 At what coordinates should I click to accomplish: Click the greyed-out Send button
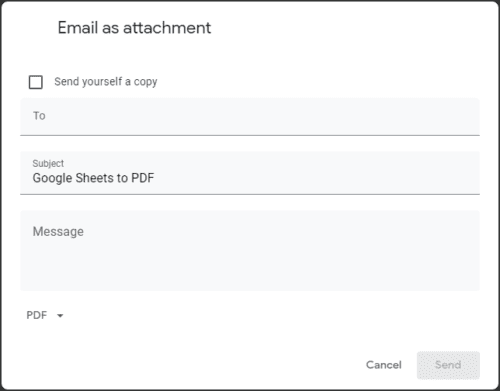click(x=448, y=365)
